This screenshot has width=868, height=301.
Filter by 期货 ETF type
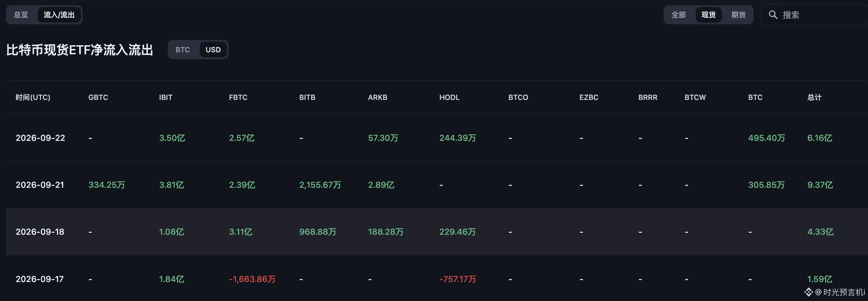(x=738, y=15)
